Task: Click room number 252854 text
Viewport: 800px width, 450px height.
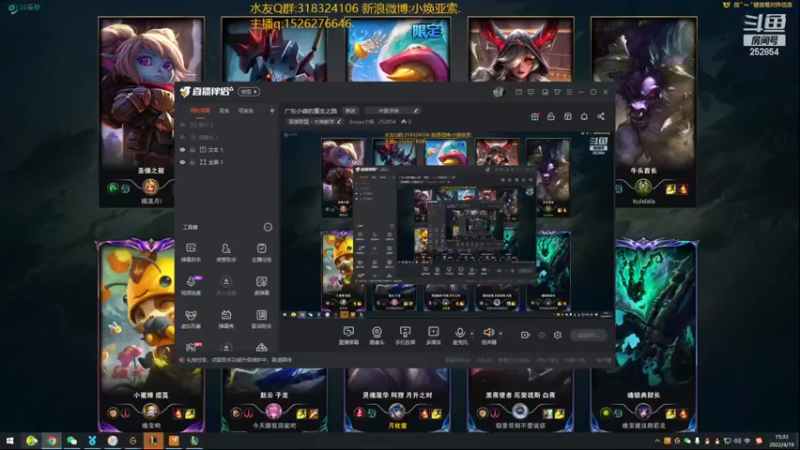Action: click(387, 121)
